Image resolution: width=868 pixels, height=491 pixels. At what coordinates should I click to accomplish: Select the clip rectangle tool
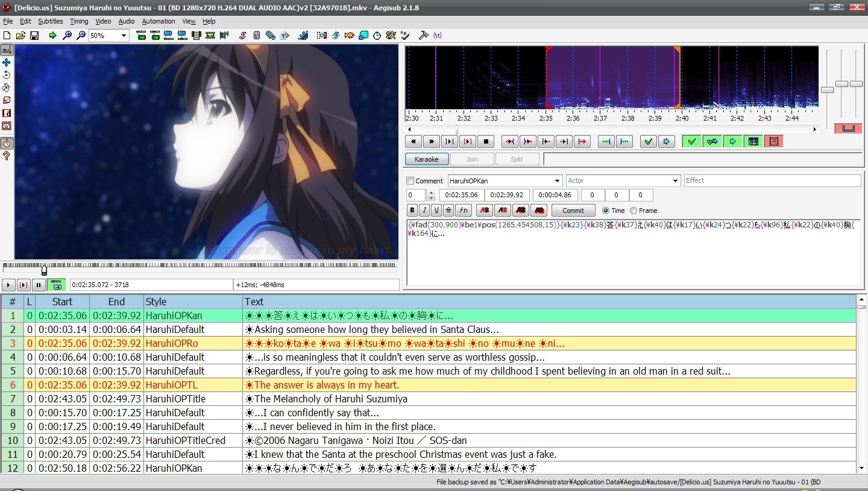coord(7,113)
